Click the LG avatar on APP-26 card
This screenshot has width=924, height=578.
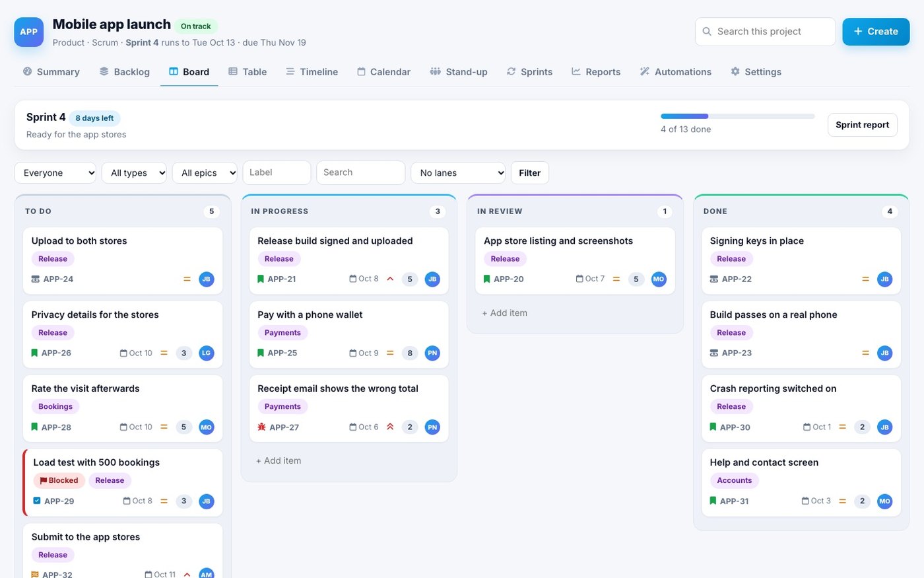(207, 353)
